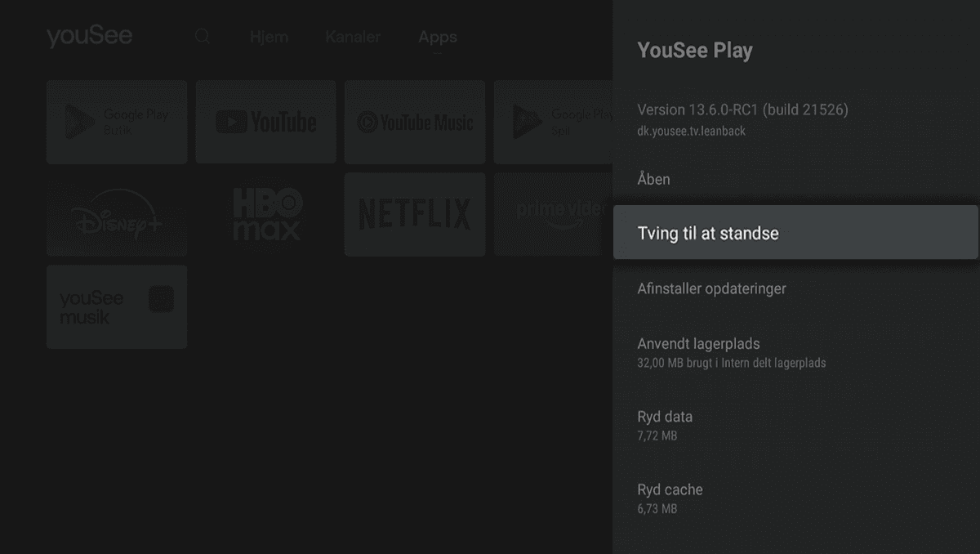Image resolution: width=980 pixels, height=554 pixels.
Task: Launch the Disney+ app tile
Action: [x=117, y=215]
